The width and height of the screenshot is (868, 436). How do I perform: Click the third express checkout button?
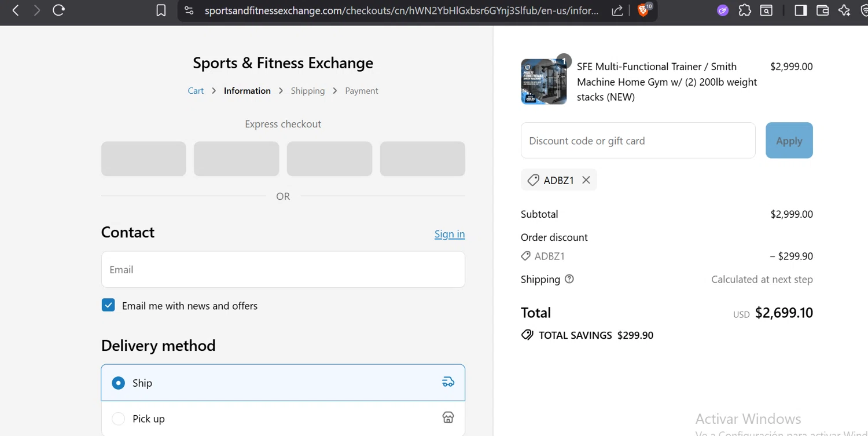pyautogui.click(x=329, y=159)
